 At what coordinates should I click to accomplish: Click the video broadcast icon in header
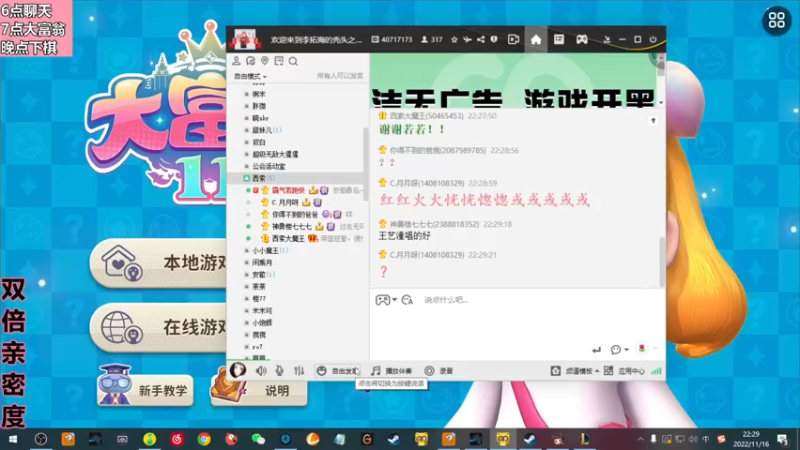pyautogui.click(x=513, y=39)
